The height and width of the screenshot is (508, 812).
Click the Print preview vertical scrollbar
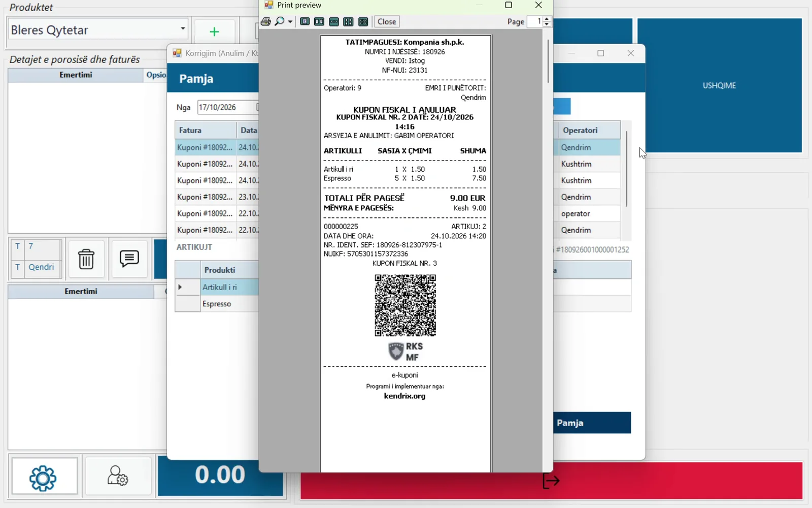click(x=548, y=61)
